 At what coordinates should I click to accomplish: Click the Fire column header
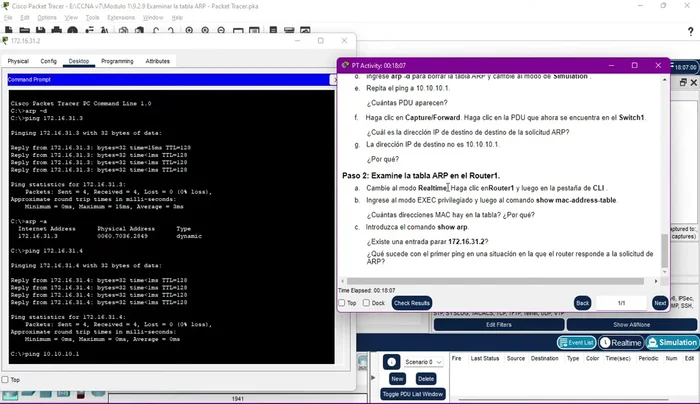pos(456,358)
